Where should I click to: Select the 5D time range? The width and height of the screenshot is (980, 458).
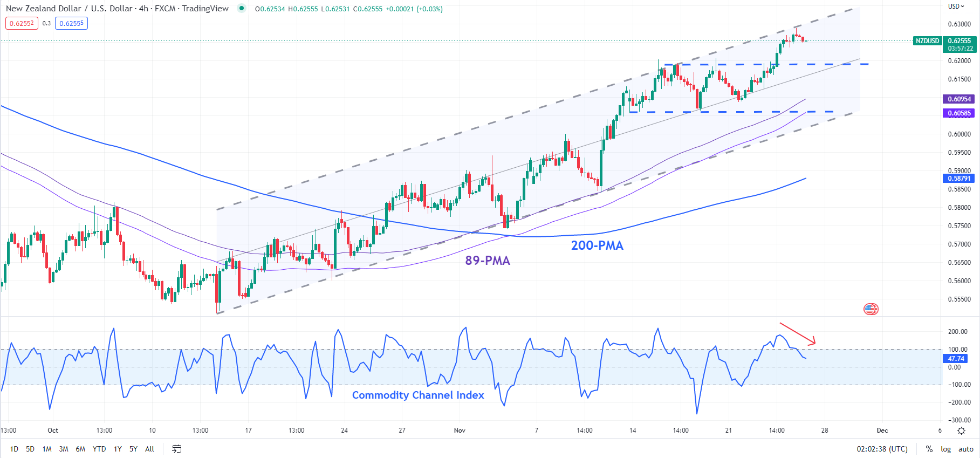click(30, 449)
